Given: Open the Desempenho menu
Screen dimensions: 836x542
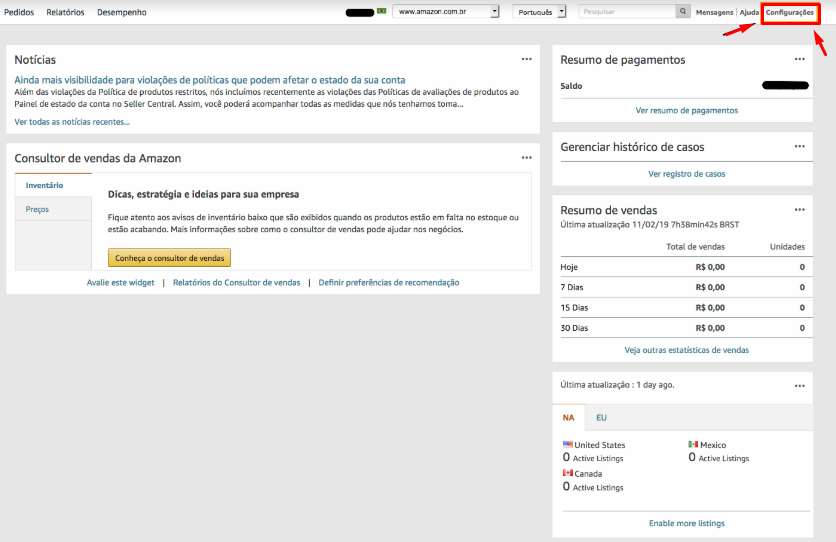Looking at the screenshot, I should pyautogui.click(x=122, y=12).
